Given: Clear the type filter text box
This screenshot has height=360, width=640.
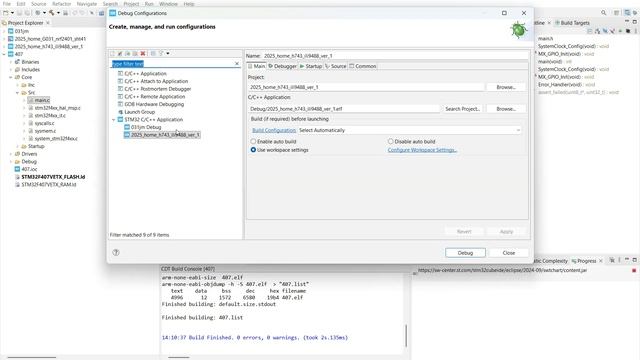Looking at the screenshot, I should [237, 64].
